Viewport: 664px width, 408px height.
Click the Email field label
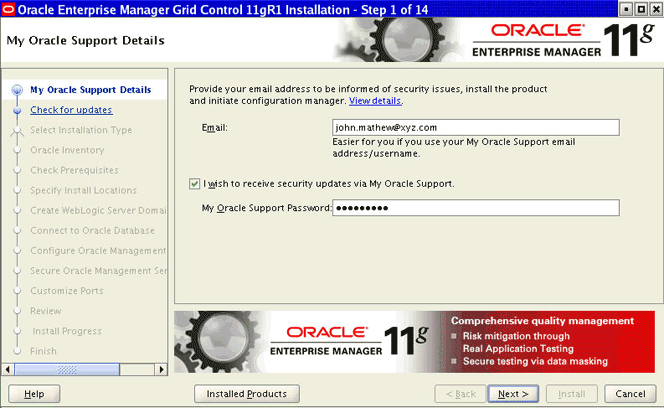pos(214,128)
